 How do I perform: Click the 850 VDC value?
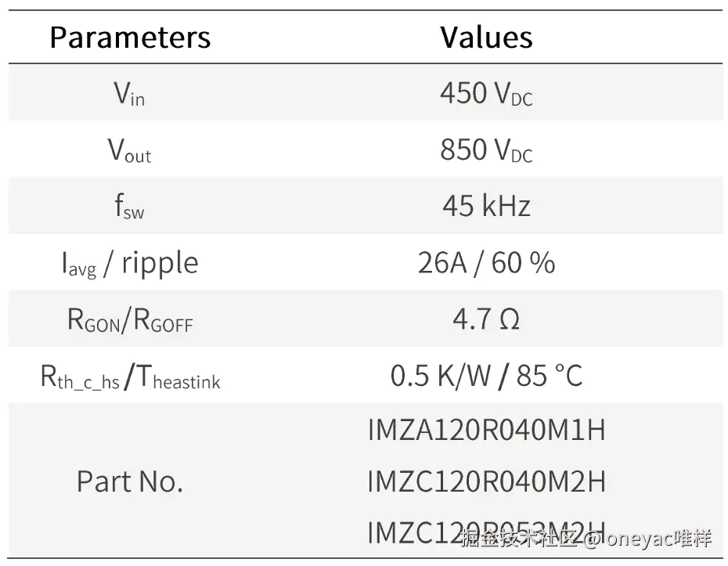(486, 150)
